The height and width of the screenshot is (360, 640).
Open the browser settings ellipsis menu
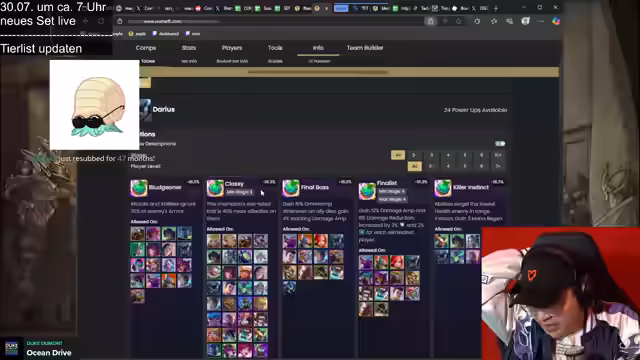tap(540, 21)
